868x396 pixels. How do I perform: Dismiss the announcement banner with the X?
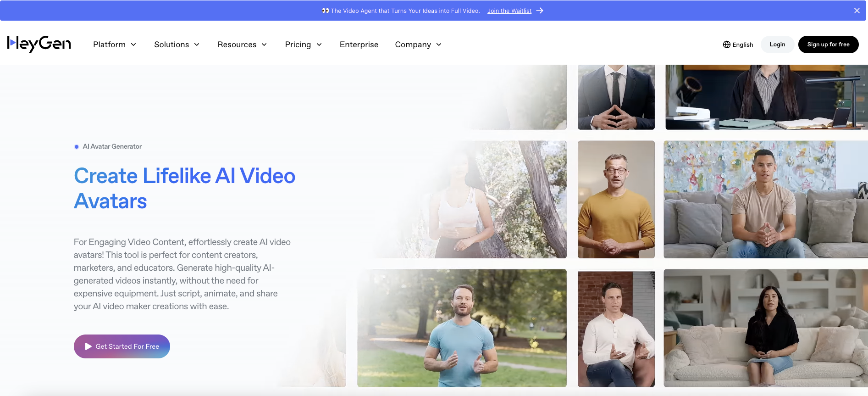[857, 11]
